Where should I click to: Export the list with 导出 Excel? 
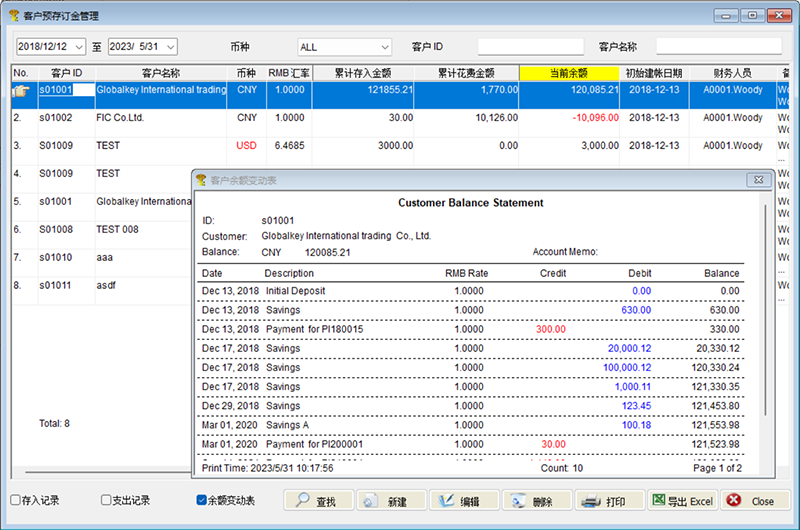coord(681,501)
